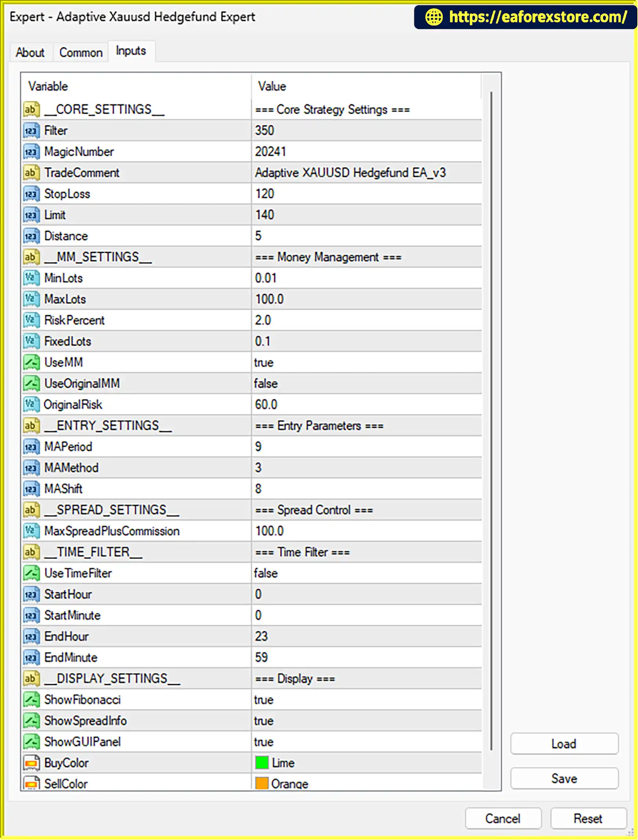This screenshot has height=840, width=638.
Task: Switch to the Common tab
Action: pyautogui.click(x=81, y=52)
